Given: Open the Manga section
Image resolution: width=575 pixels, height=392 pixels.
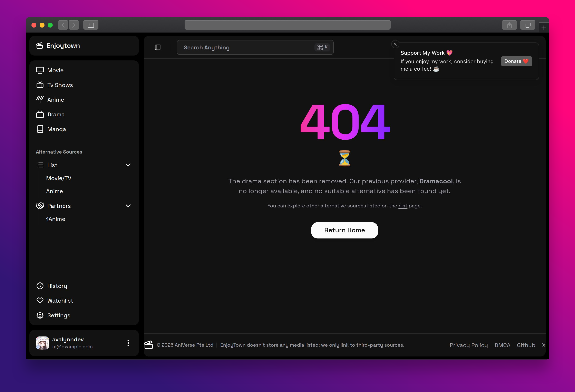Looking at the screenshot, I should (x=84, y=129).
